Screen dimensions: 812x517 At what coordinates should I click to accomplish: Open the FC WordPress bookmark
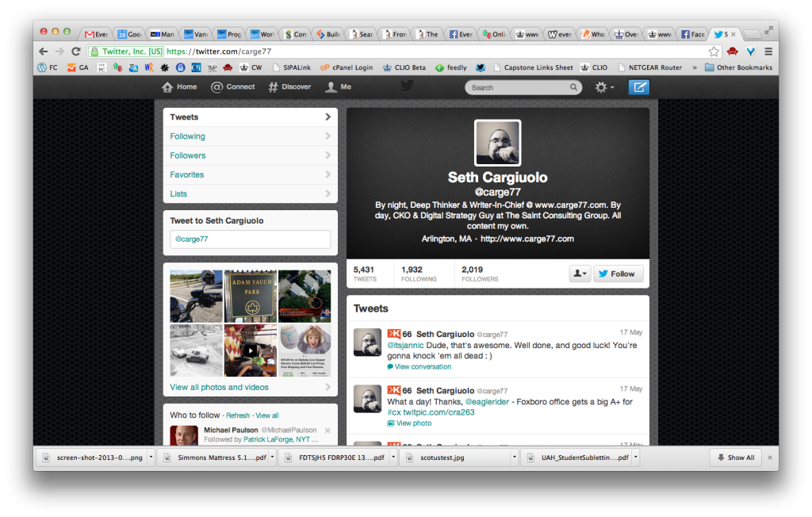48,67
